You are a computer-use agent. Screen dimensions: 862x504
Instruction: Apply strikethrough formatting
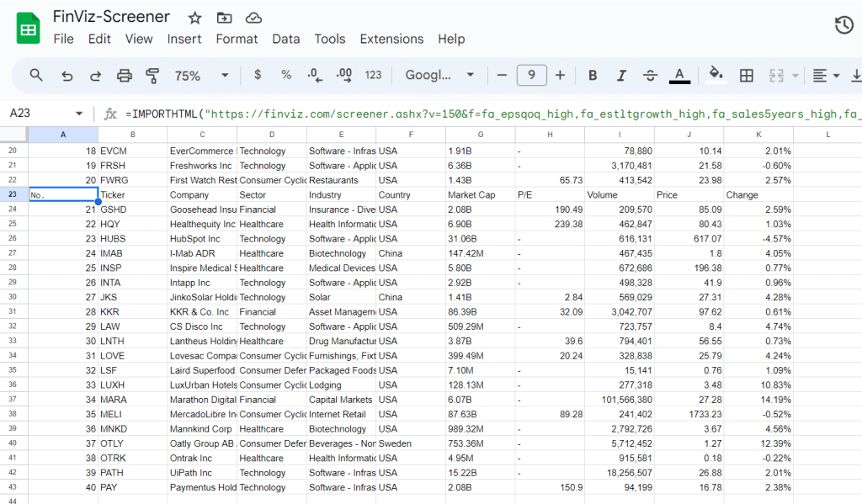[650, 75]
